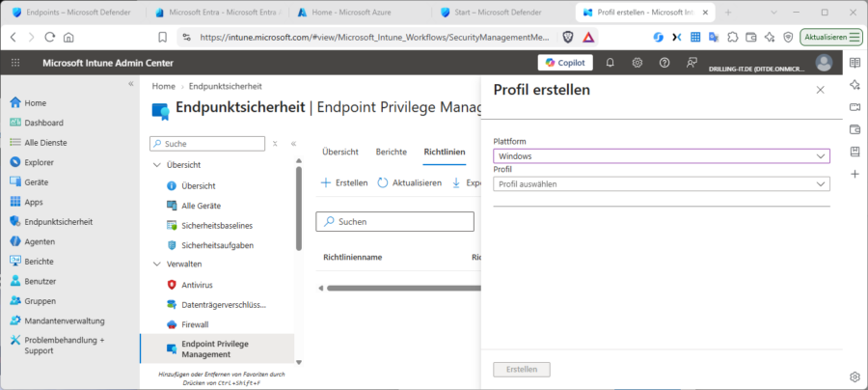The width and height of the screenshot is (868, 390).
Task: Switch to the Übersicht tab
Action: point(340,152)
